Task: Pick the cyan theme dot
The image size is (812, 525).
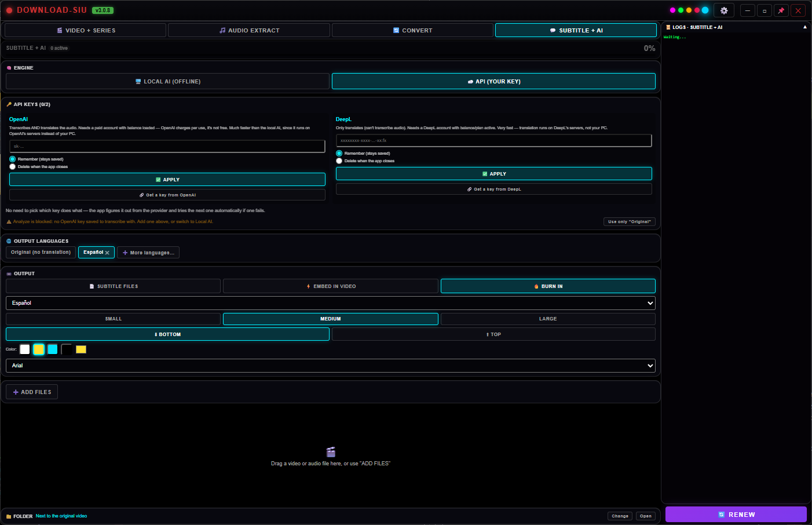Action: pos(705,10)
